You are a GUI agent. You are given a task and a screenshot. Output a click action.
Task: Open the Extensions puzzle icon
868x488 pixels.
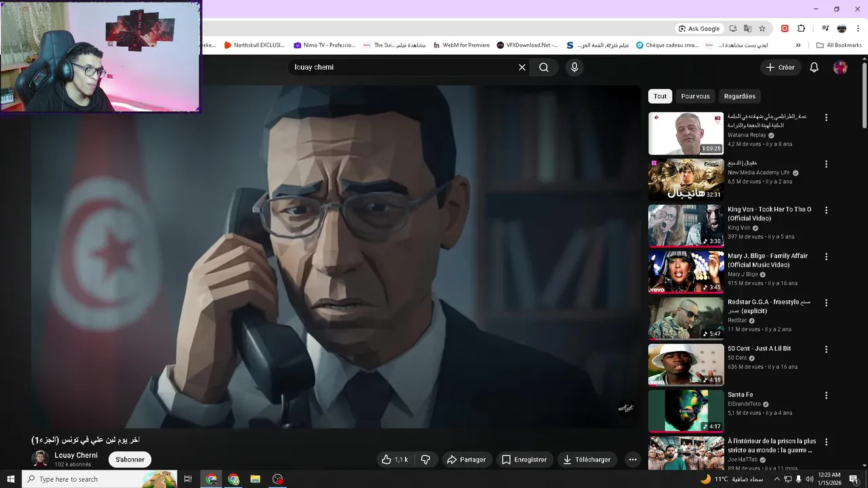pyautogui.click(x=802, y=28)
